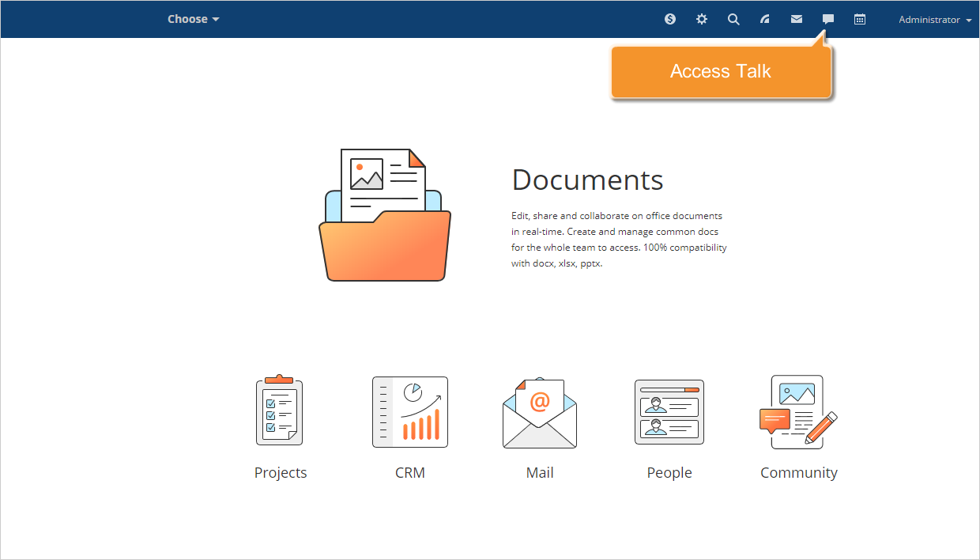Open the Calendar icon in header
The height and width of the screenshot is (560, 980).
coord(860,19)
